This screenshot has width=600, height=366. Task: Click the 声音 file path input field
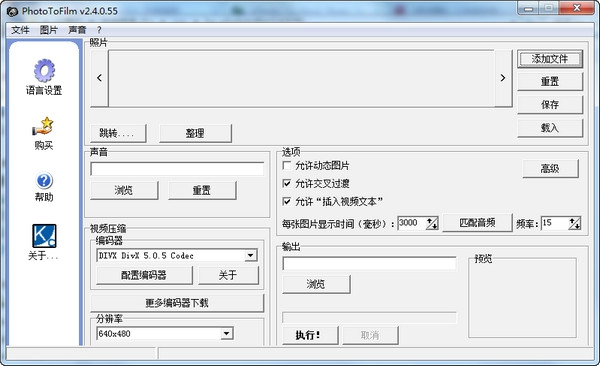point(177,169)
